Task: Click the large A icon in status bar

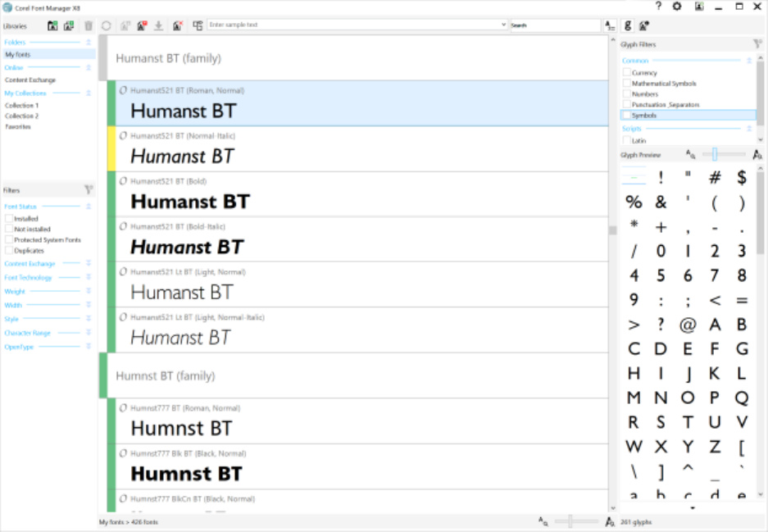Action: (x=610, y=521)
